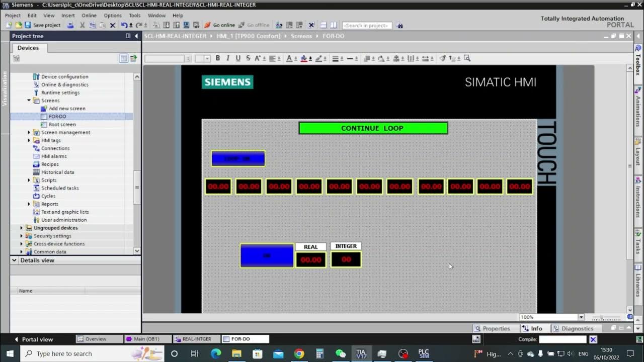The image size is (644, 362).
Task: Select HMI alarms in the project tree
Action: [54, 156]
